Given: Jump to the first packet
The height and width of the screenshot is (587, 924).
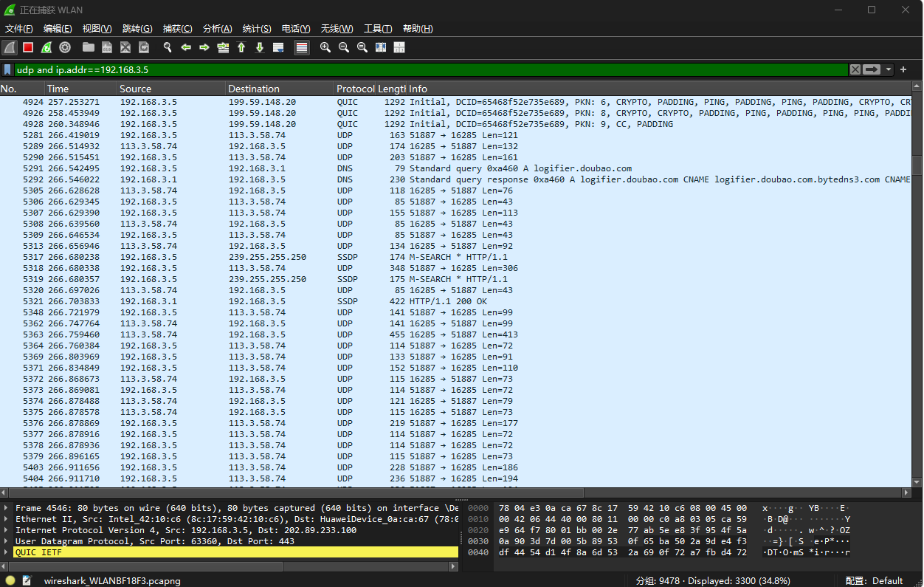Looking at the screenshot, I should (x=241, y=47).
